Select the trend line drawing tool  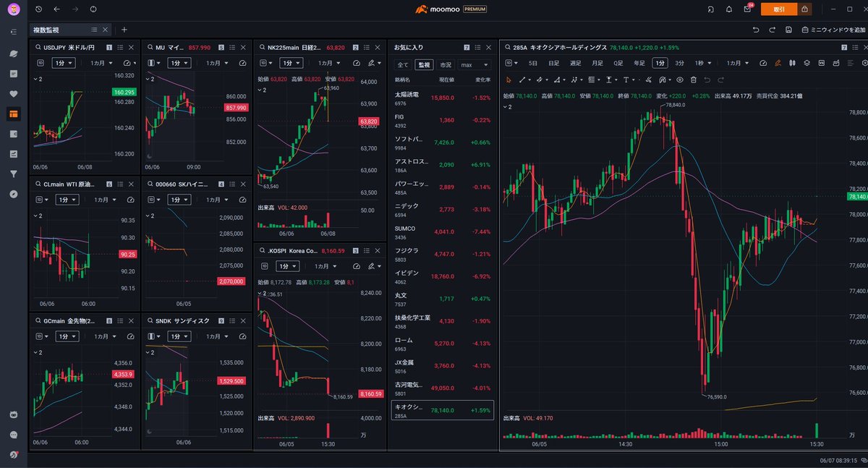(523, 80)
